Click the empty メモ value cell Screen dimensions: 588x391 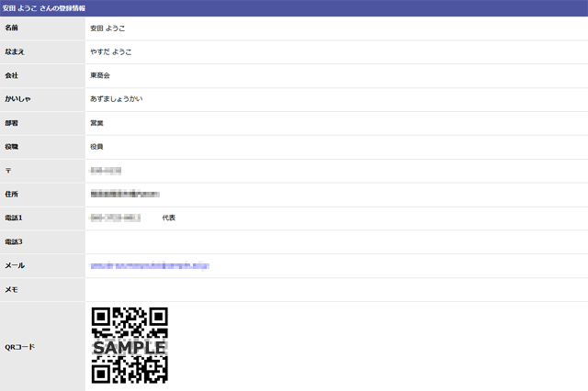[x=335, y=290]
